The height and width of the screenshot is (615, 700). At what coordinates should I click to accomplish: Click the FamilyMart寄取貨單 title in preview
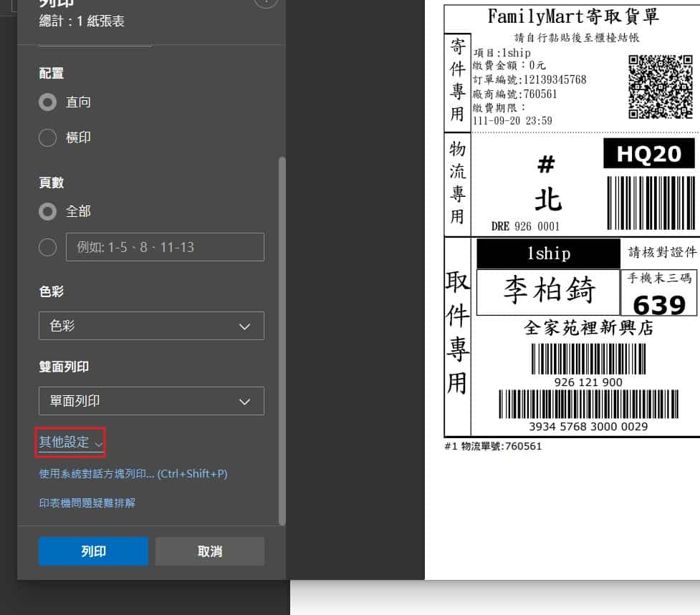pyautogui.click(x=572, y=16)
